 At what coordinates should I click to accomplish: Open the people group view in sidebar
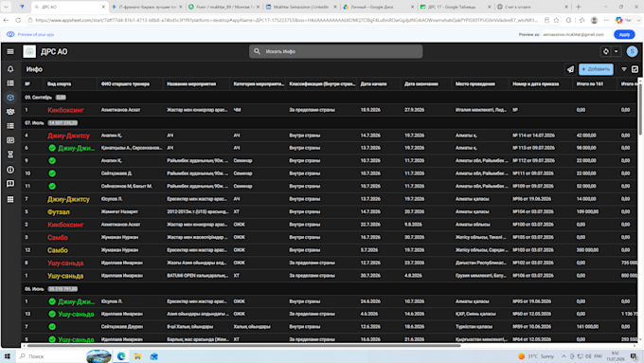click(10, 112)
